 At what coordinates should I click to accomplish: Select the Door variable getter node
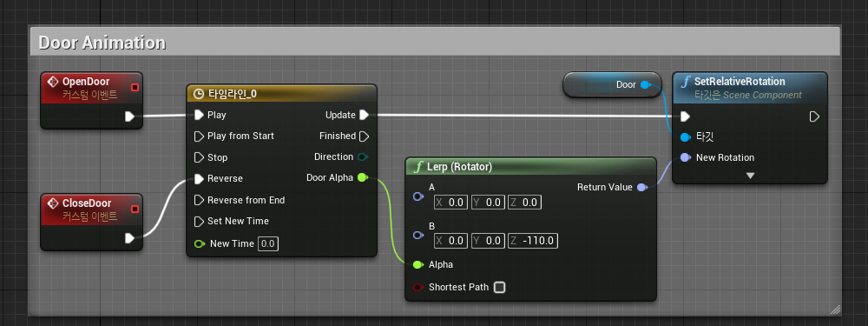point(612,85)
